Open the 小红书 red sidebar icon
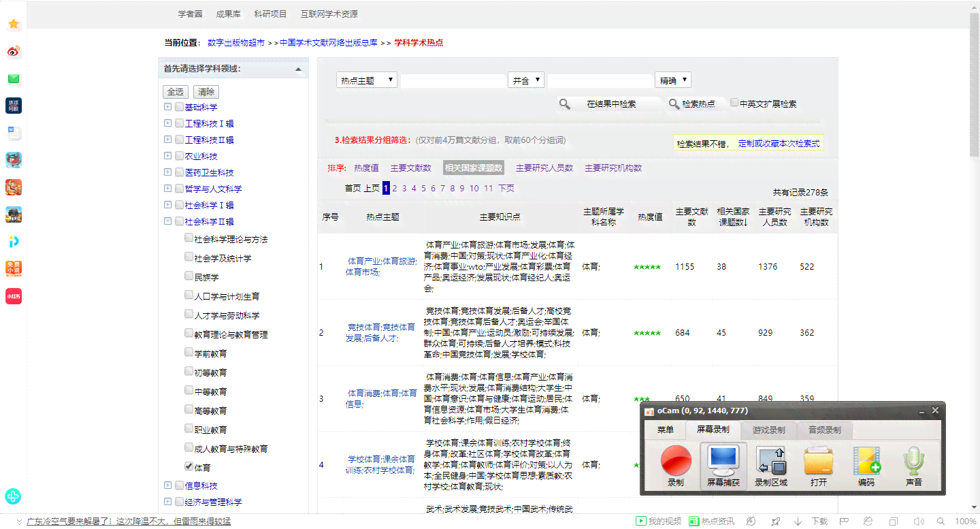Viewport: 980px width, 529px height. point(14,297)
